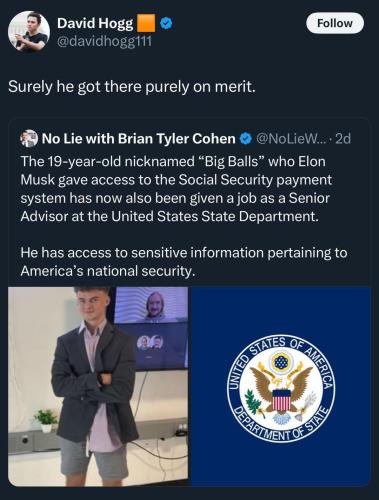The image size is (379, 500).
Task: Click the Follow button
Action: [x=335, y=23]
